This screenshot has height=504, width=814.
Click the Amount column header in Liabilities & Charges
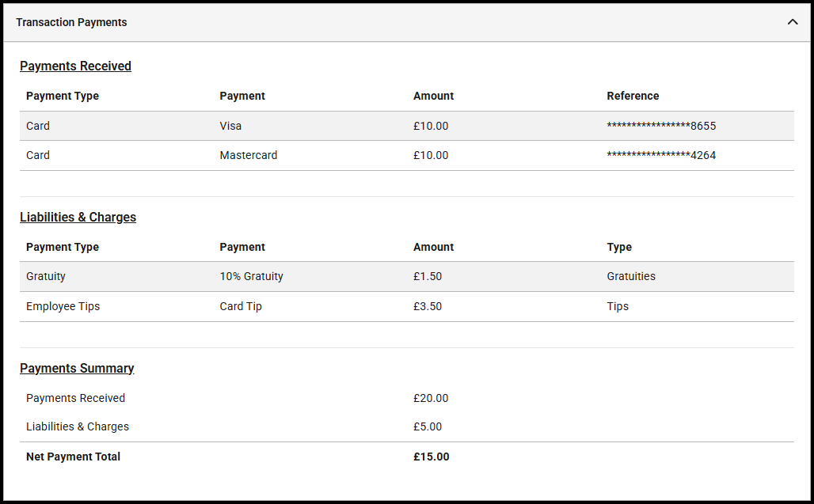(433, 247)
